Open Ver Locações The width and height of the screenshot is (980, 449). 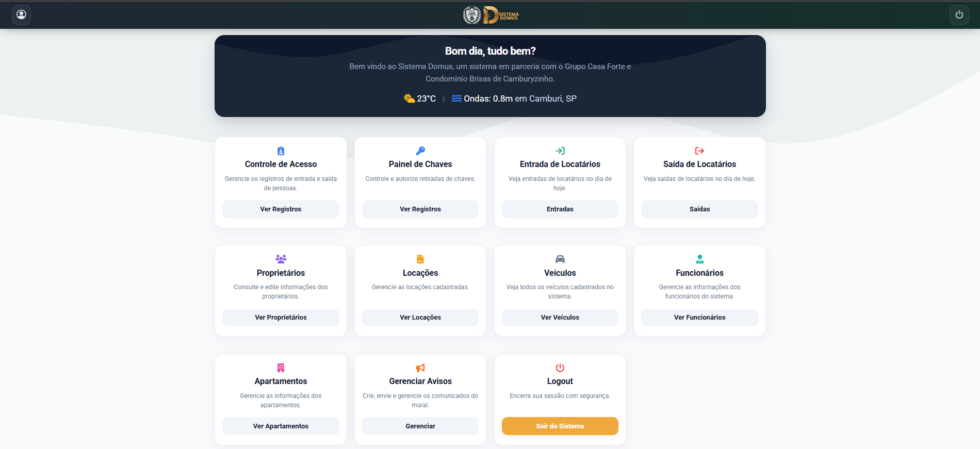click(420, 318)
